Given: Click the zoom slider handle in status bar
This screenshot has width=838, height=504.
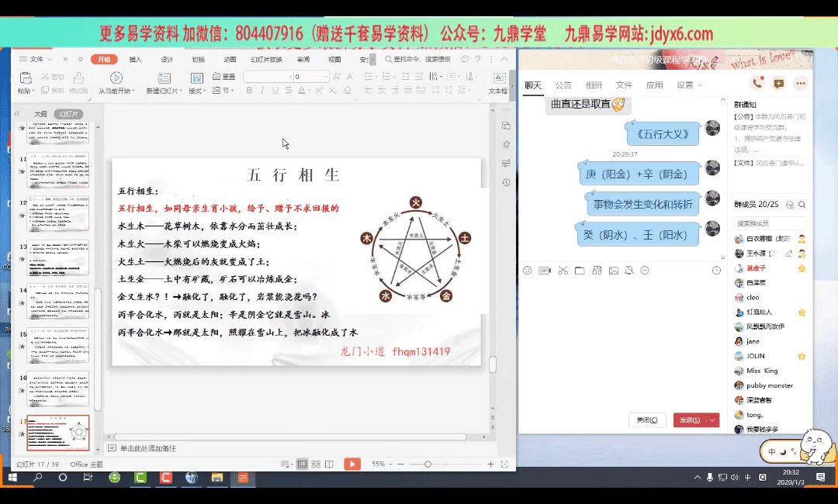Looking at the screenshot, I should (x=428, y=464).
